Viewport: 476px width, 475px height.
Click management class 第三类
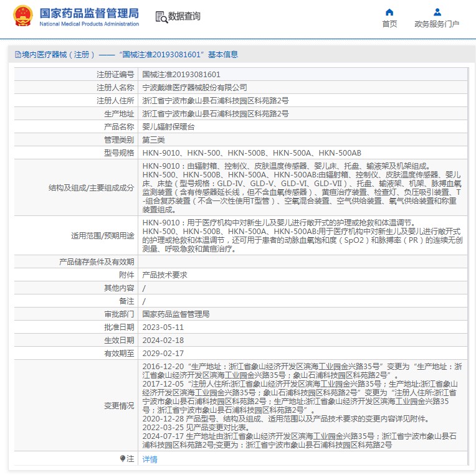point(154,140)
